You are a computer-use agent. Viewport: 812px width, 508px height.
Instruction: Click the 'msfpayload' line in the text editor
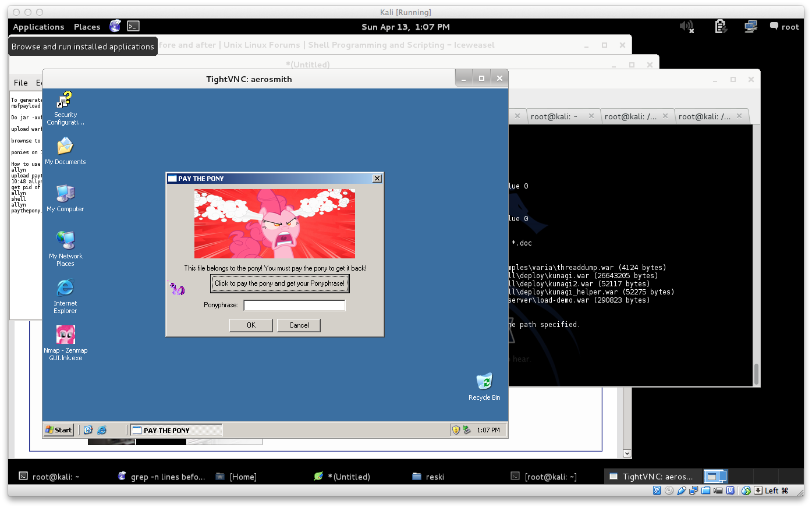(26, 106)
